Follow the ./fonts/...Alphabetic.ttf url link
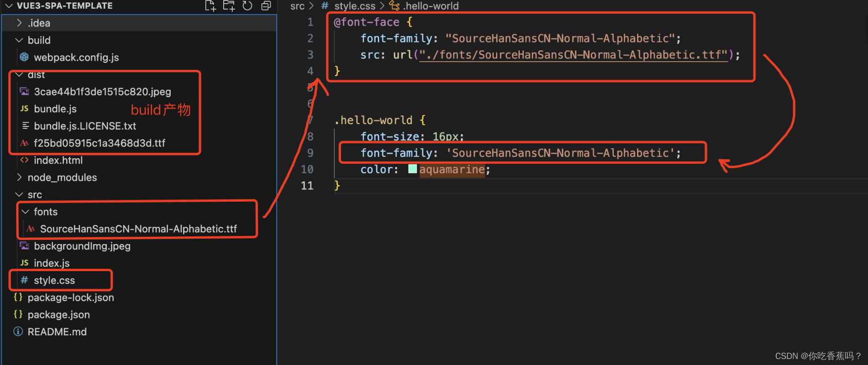This screenshot has height=365, width=868. click(573, 55)
